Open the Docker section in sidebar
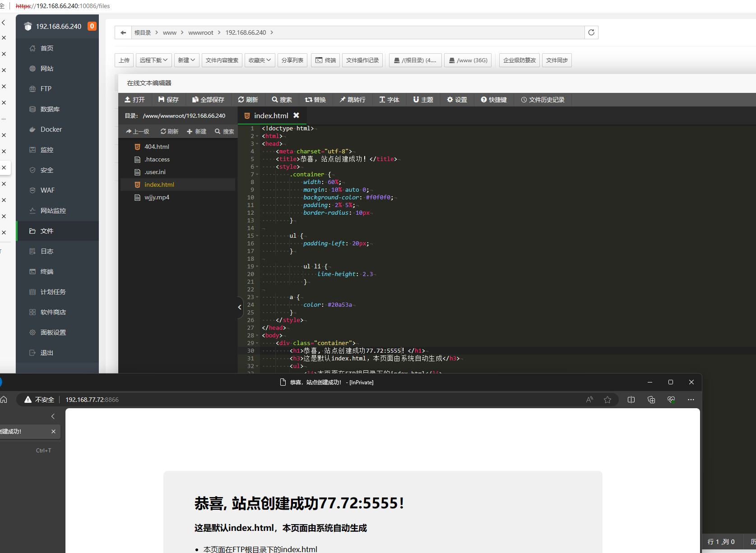 point(51,129)
